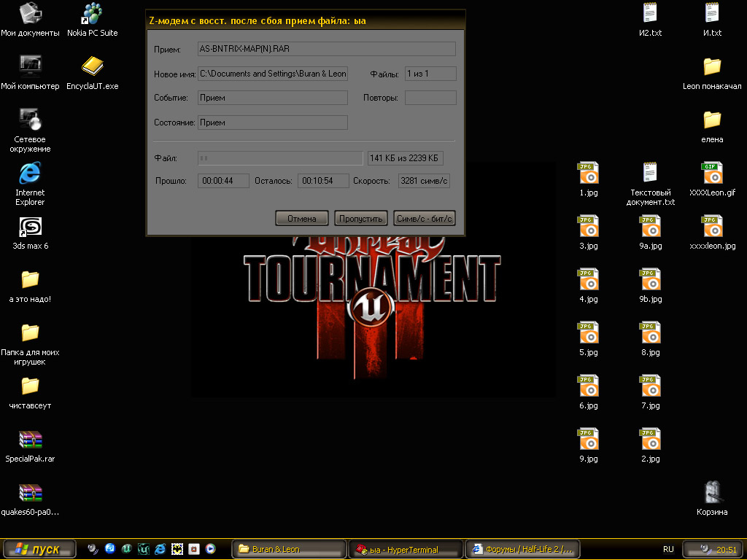Screen dimensions: 747x560
Task: Open the пуск start menu
Action: [x=39, y=550]
